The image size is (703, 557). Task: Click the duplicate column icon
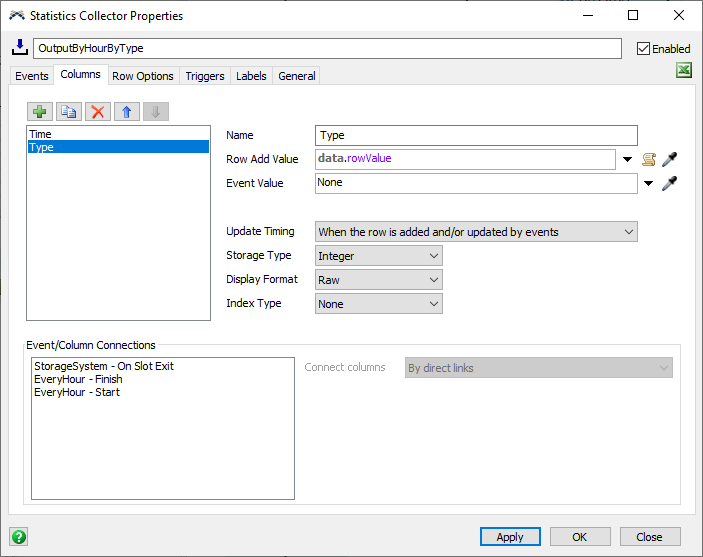tap(69, 112)
